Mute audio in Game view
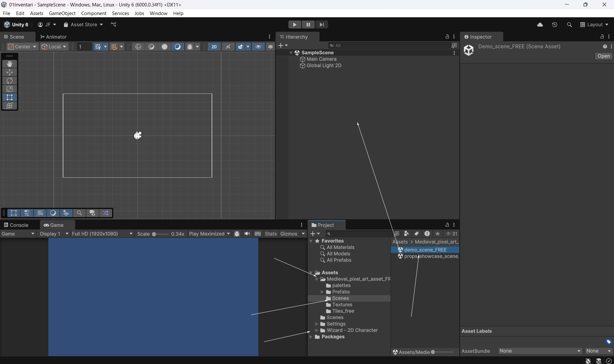This screenshot has height=364, width=614. point(247,234)
